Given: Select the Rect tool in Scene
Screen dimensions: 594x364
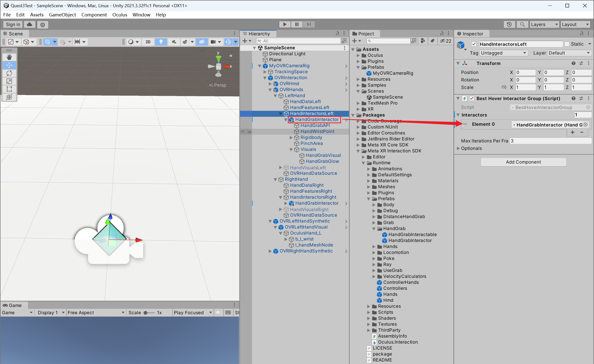Looking at the screenshot, I should click(9, 89).
